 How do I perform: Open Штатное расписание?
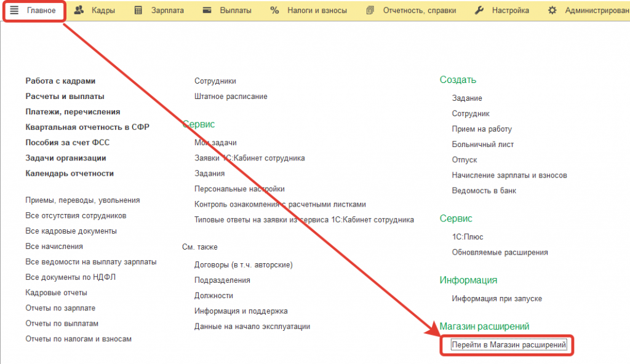click(x=231, y=97)
